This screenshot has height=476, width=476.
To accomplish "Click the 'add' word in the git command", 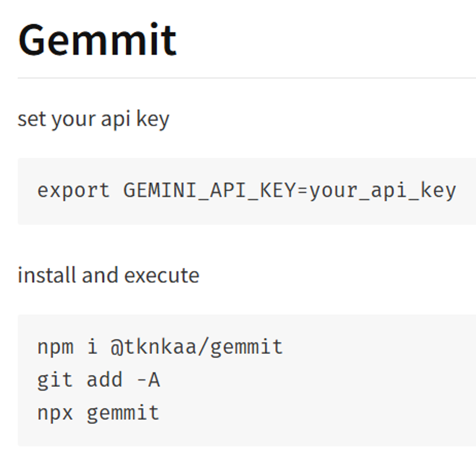I will pyautogui.click(x=104, y=380).
